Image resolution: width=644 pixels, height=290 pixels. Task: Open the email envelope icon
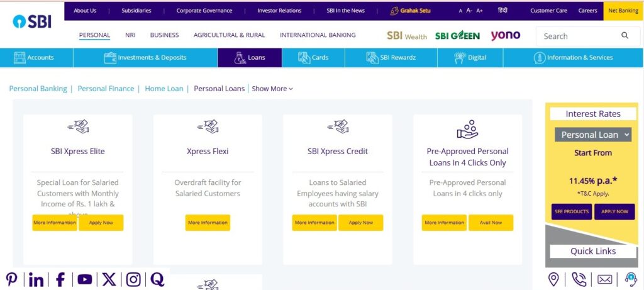coord(604,279)
